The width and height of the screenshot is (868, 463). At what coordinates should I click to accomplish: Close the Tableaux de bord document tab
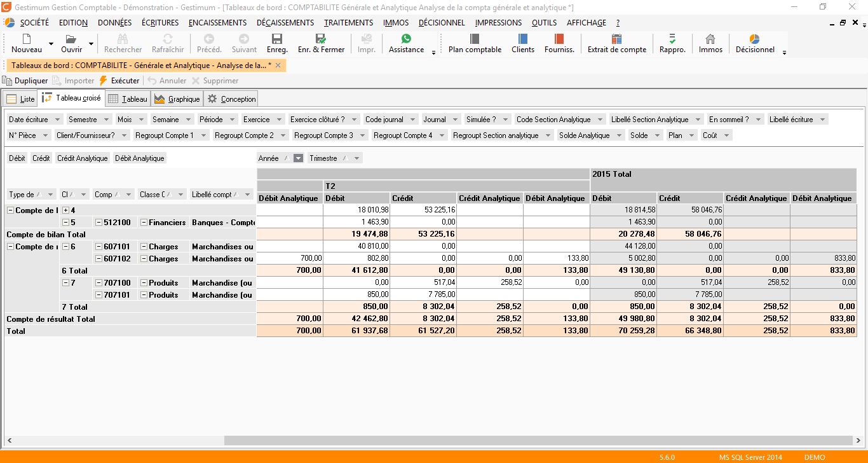tap(278, 65)
